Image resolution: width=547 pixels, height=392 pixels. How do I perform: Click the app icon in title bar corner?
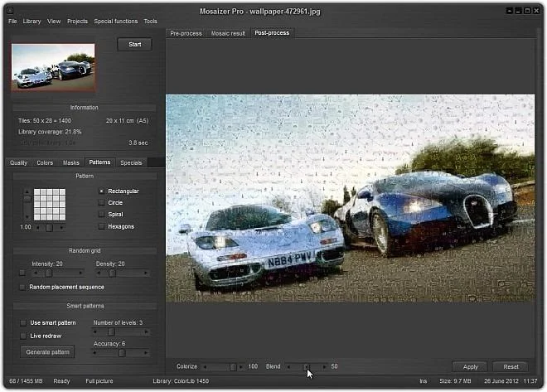coord(10,10)
